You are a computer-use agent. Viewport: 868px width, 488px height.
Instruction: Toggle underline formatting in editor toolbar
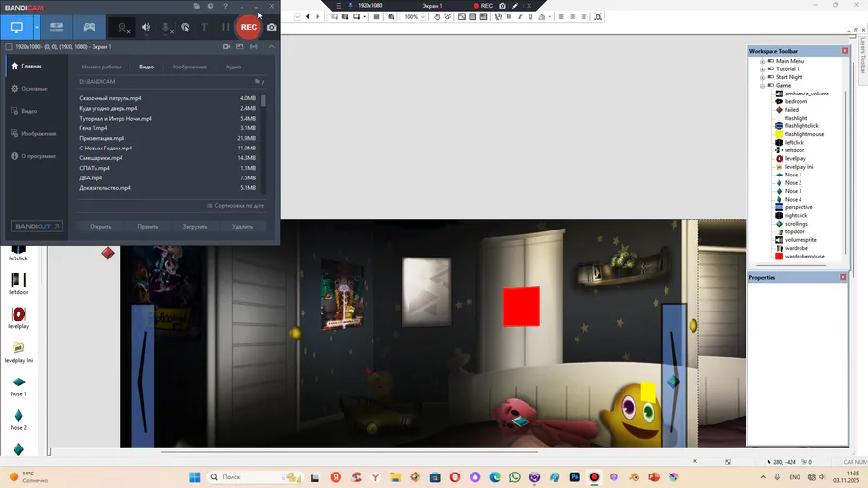click(530, 17)
